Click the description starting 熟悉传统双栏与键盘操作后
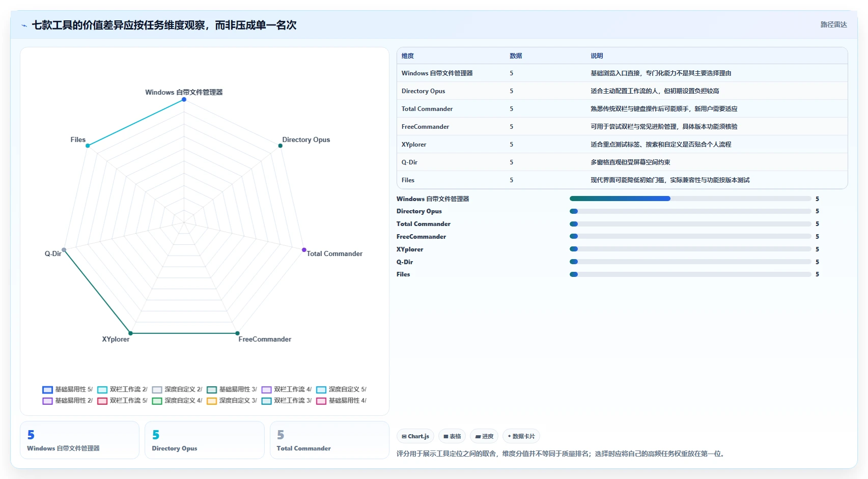This screenshot has width=868, height=479. coord(664,109)
